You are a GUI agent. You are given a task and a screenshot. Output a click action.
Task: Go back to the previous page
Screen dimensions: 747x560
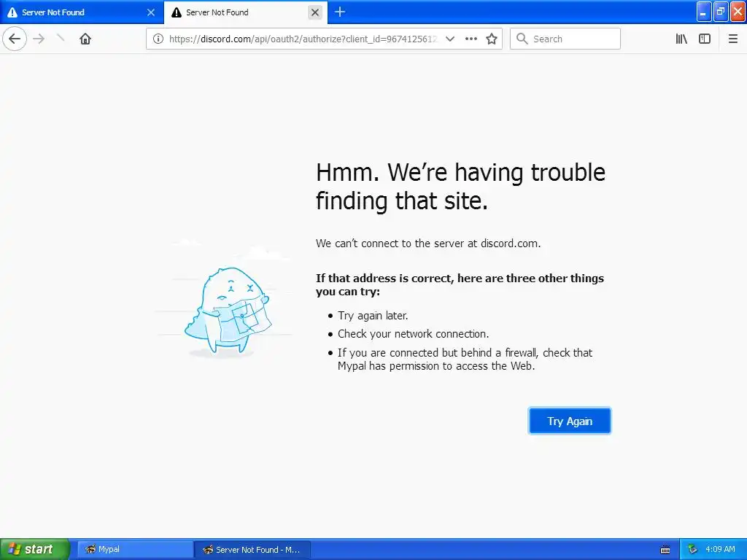[15, 39]
